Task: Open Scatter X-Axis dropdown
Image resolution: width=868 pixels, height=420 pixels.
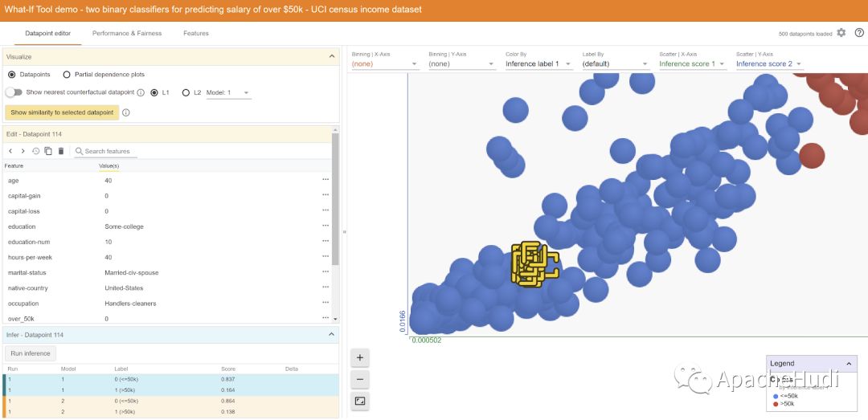Action: pos(692,63)
